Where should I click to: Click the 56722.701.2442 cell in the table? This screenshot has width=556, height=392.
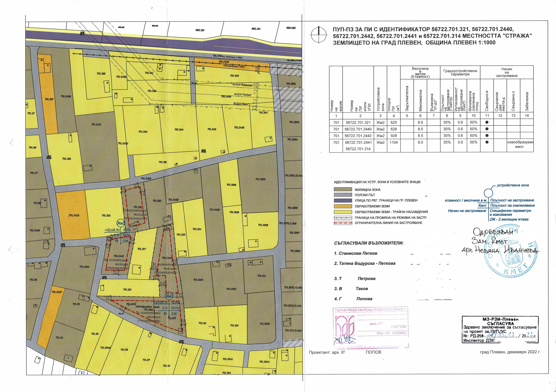(x=358, y=136)
